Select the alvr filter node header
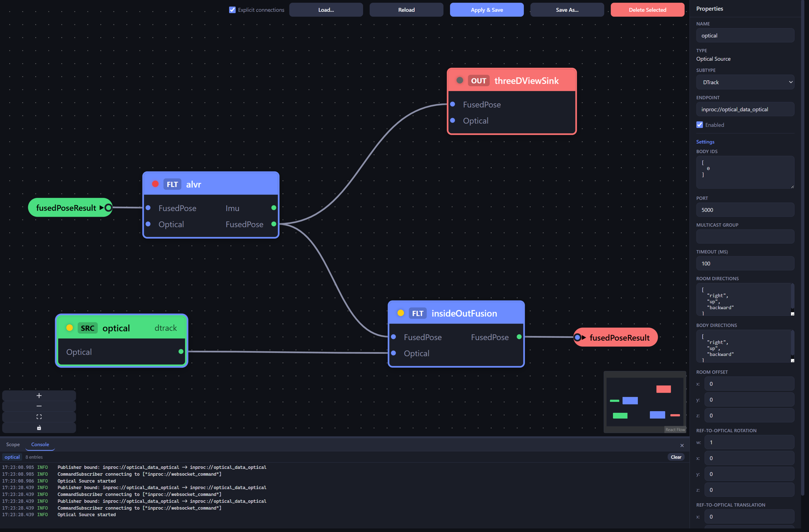 [x=211, y=184]
